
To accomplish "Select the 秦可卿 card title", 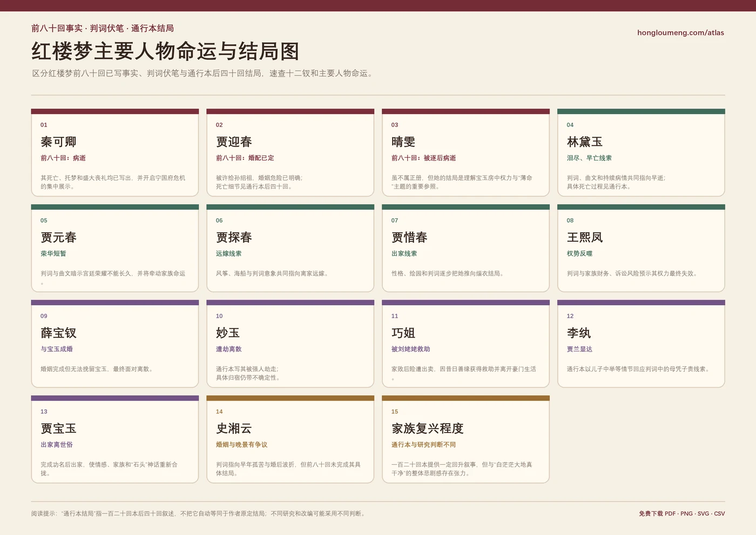I will (x=58, y=142).
